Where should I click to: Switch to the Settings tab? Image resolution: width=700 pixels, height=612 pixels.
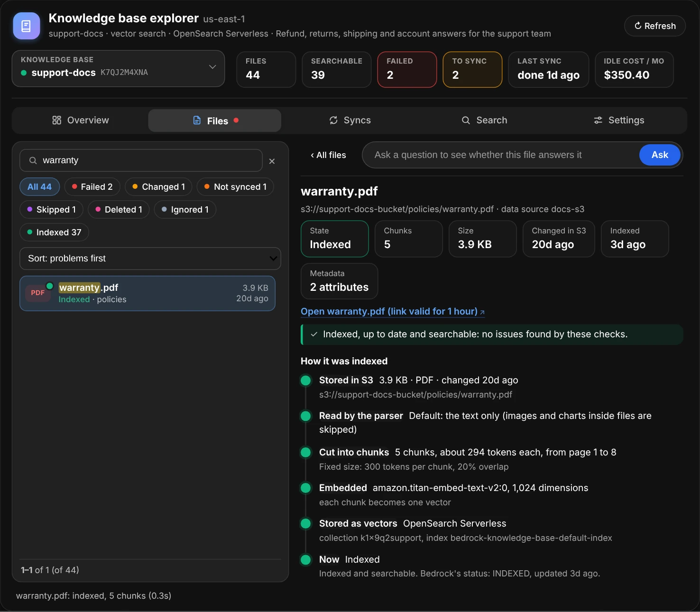[619, 121]
